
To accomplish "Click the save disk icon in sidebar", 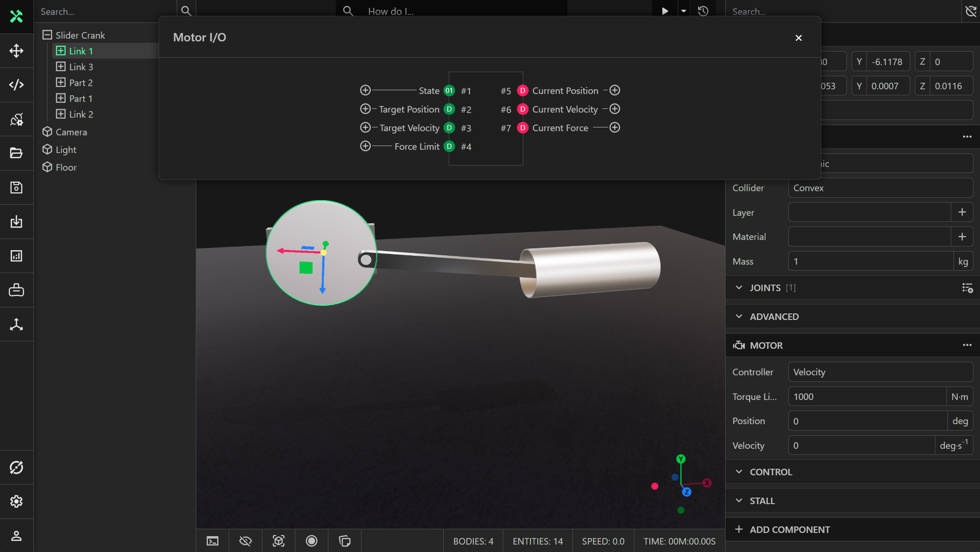I will [16, 187].
